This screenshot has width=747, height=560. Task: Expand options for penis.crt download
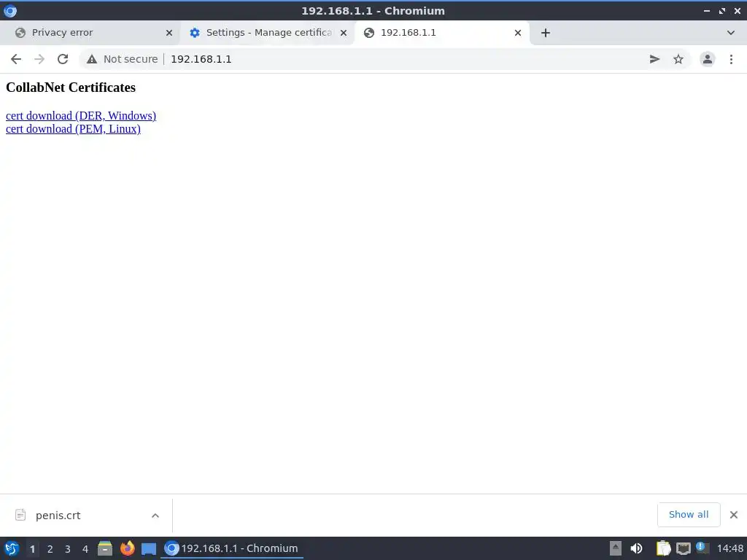coord(155,516)
